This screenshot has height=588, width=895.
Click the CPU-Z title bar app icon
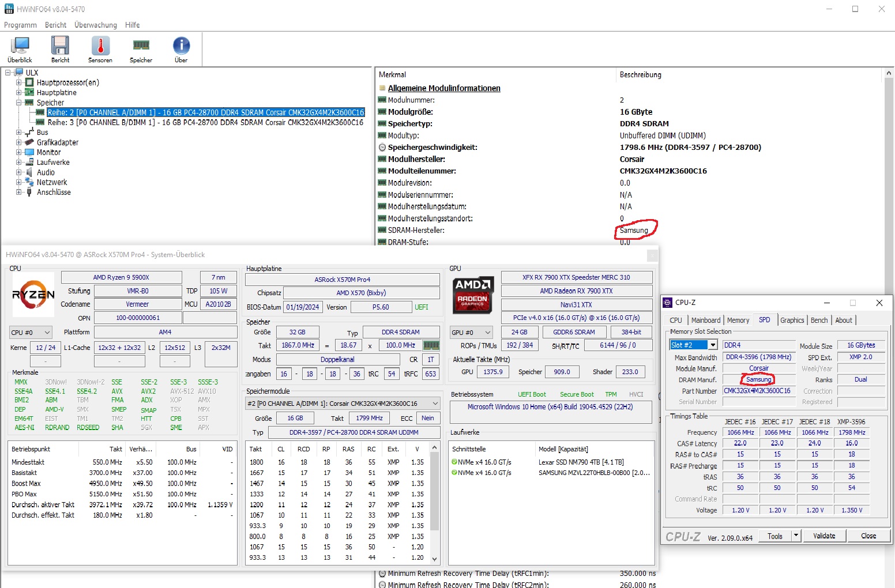pos(668,303)
